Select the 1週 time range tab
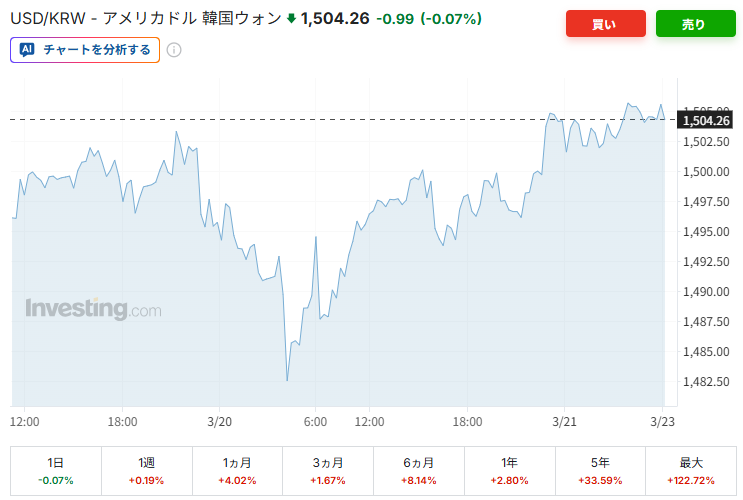This screenshot has height=500, width=743. point(146,471)
